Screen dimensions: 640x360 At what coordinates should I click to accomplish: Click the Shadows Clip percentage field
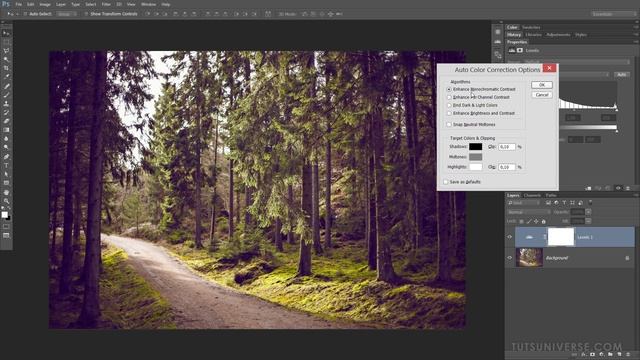507,147
